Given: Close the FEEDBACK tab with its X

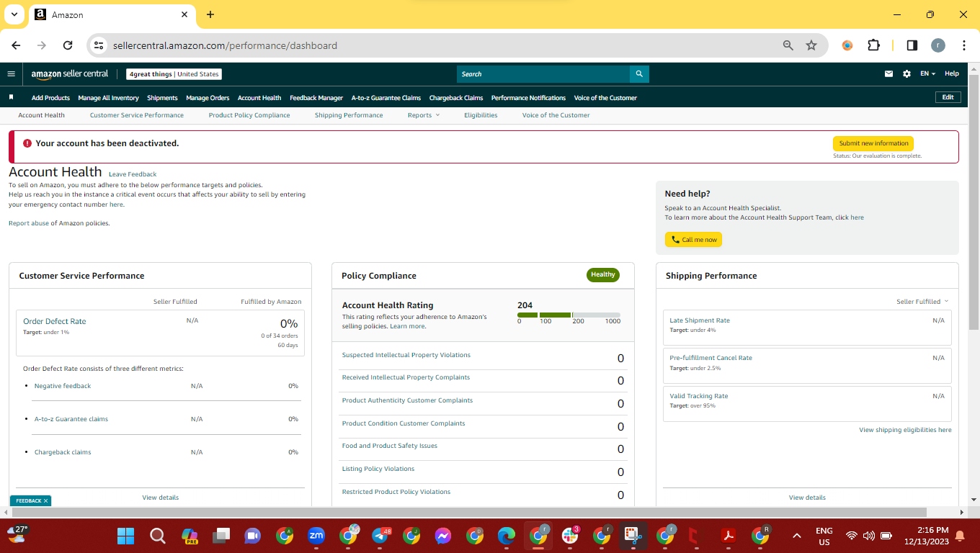Looking at the screenshot, I should point(45,500).
